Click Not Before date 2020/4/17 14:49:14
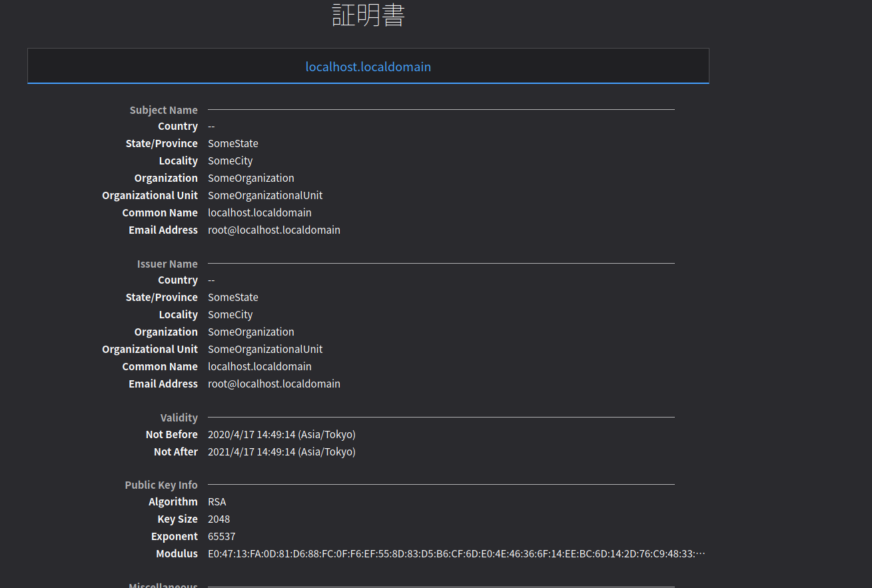Viewport: 872px width, 588px height. [282, 435]
